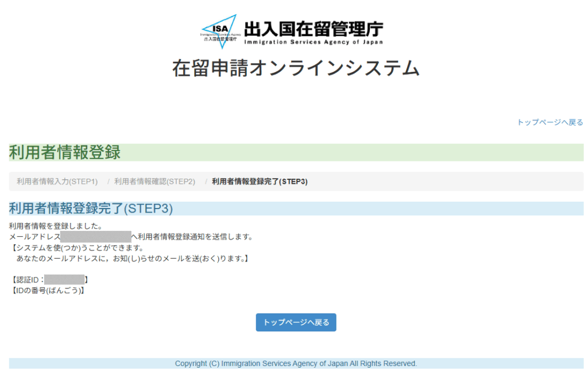This screenshot has width=588, height=374.
Task: Click the へ利用者情報登録通知を送信します text
Action: [x=192, y=237]
